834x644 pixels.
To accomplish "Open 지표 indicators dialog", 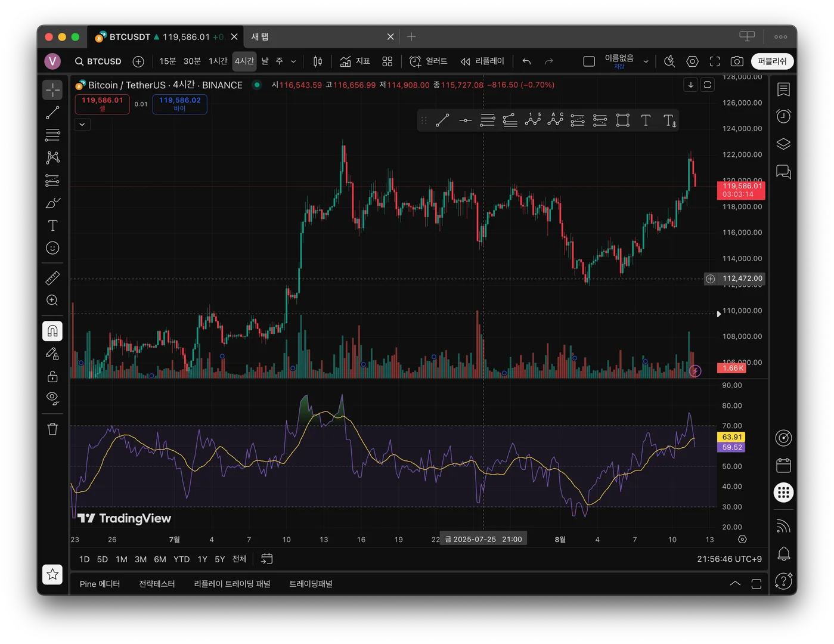I will coord(355,61).
